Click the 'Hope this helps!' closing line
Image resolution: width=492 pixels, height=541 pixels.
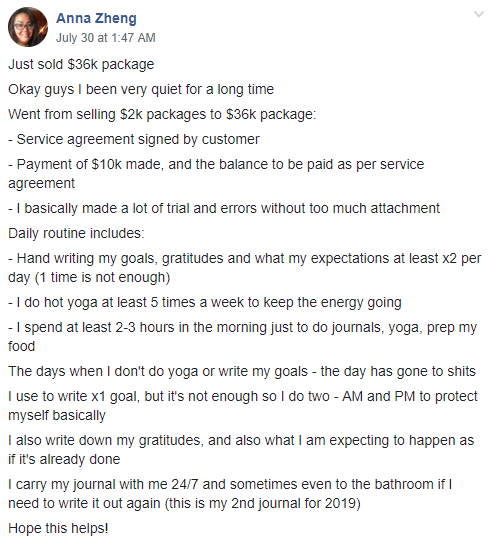pyautogui.click(x=58, y=528)
